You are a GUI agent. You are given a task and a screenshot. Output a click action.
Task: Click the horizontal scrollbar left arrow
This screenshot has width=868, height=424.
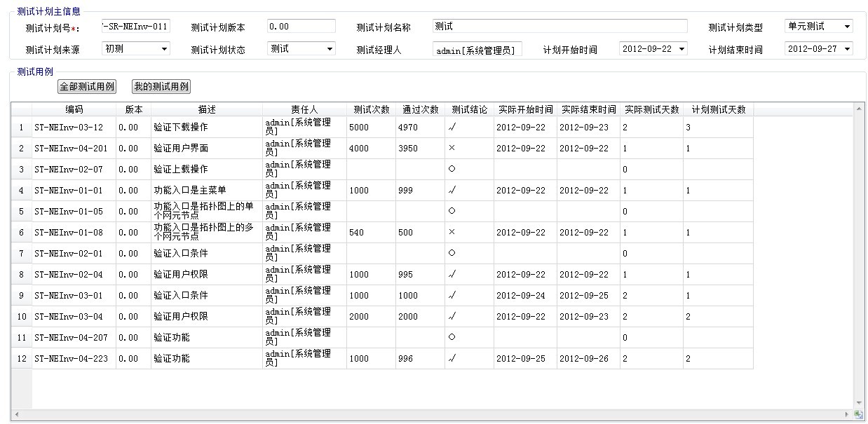coord(15,414)
